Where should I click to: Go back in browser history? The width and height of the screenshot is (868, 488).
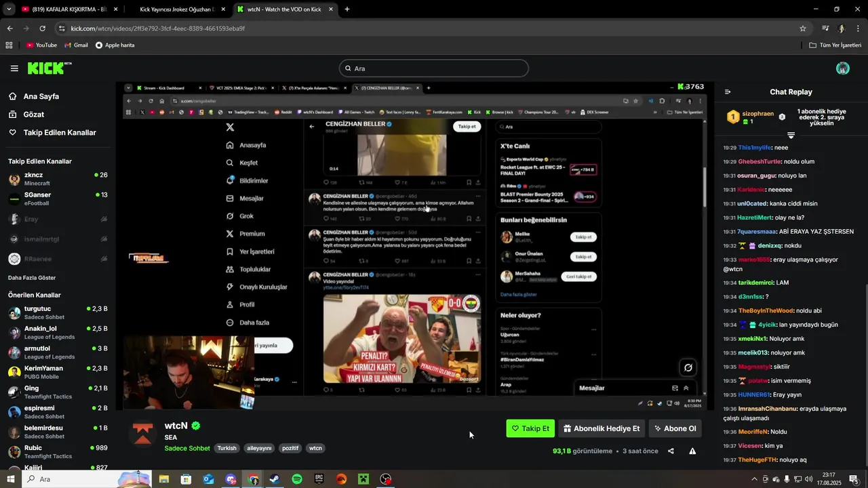[x=9, y=28]
